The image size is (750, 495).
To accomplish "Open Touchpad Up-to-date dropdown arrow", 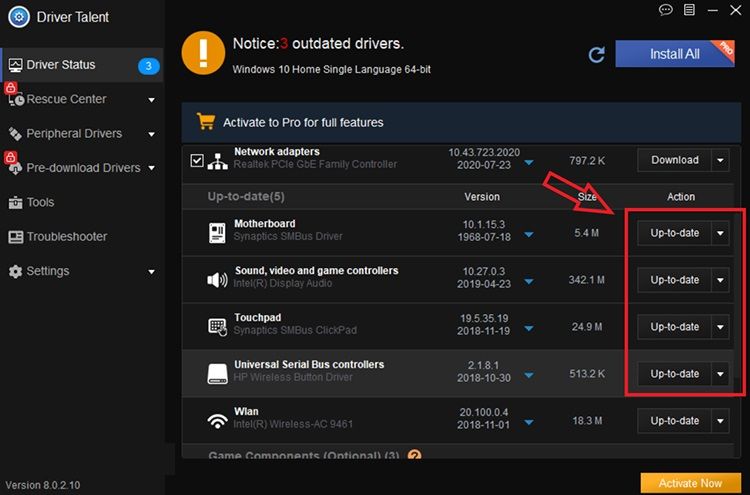I will [x=720, y=327].
